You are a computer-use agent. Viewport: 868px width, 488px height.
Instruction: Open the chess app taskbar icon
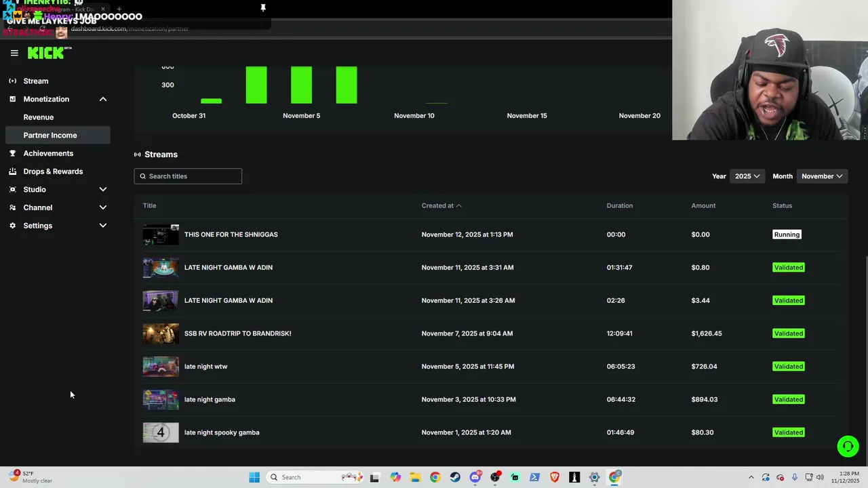coord(574,477)
